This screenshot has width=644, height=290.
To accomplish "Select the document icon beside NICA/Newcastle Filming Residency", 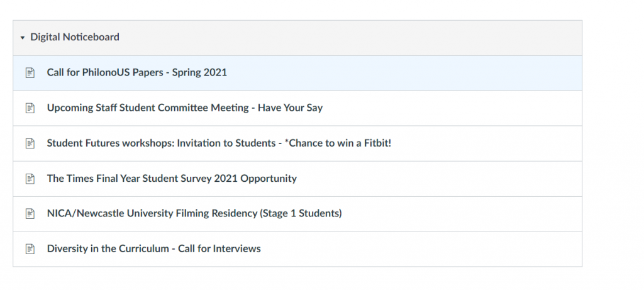I will tap(30, 214).
